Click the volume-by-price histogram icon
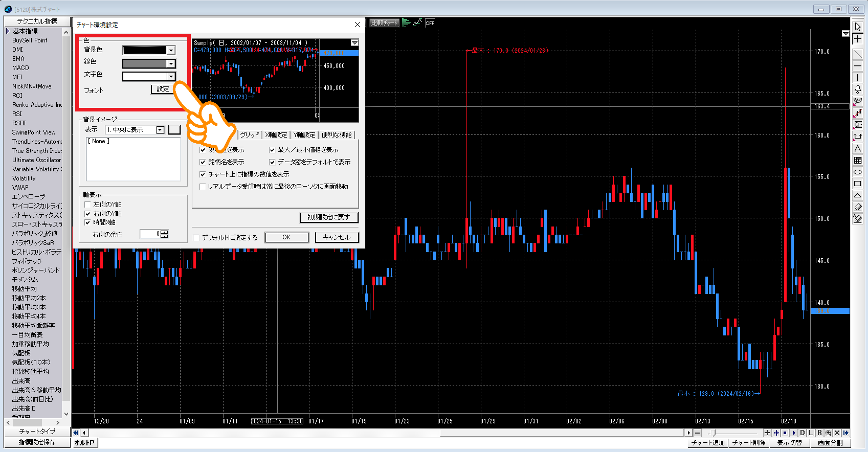This screenshot has width=868, height=452. (406, 23)
